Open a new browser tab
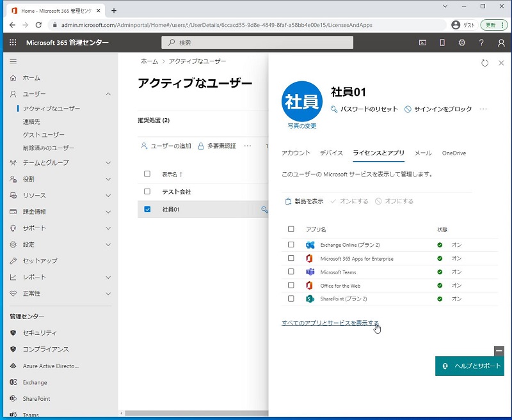The width and height of the screenshot is (512, 420). pos(114,11)
